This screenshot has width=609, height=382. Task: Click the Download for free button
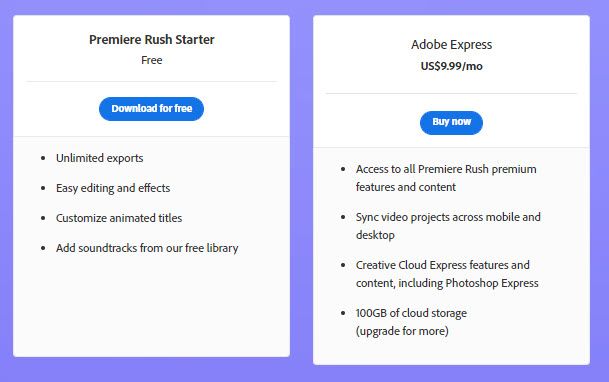(151, 109)
